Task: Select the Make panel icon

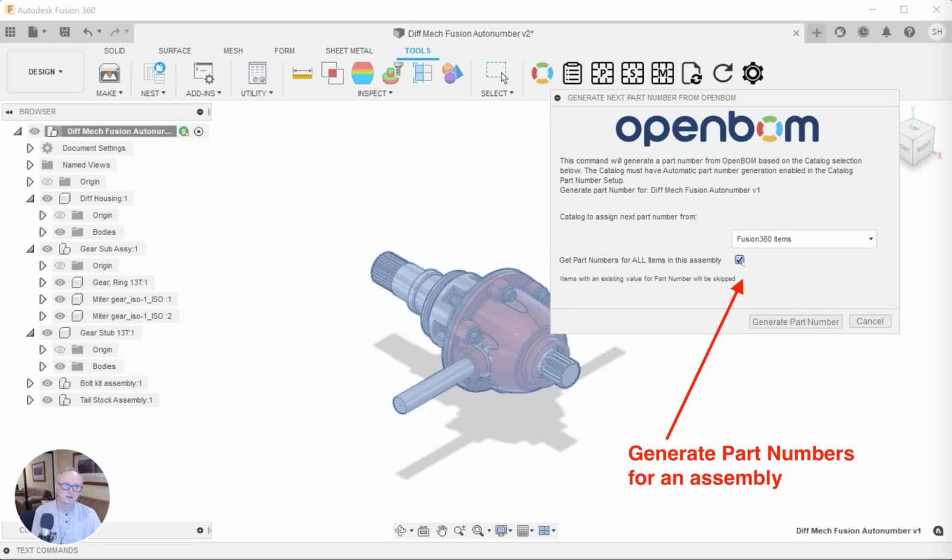Action: click(x=108, y=73)
